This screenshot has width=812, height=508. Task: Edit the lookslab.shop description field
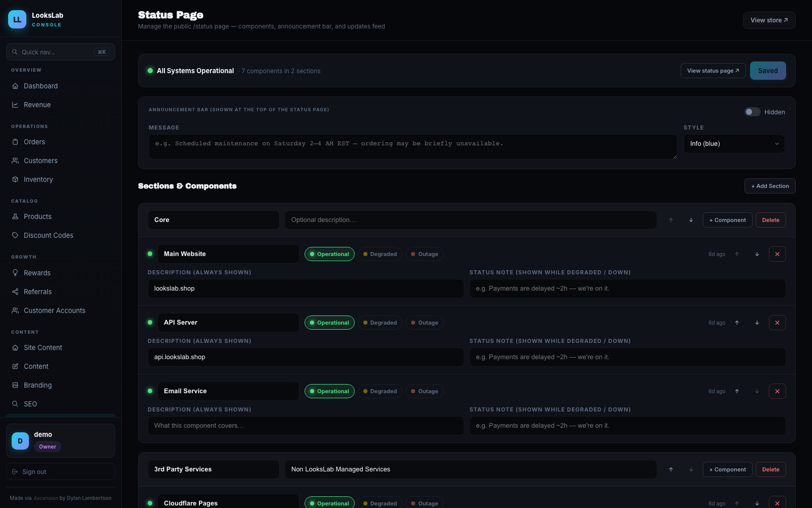coord(306,289)
